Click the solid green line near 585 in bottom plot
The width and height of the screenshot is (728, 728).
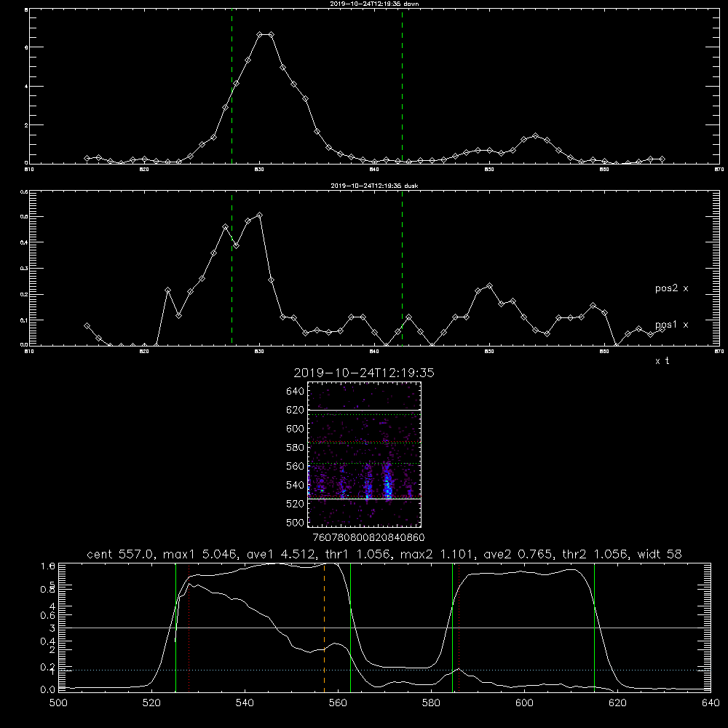coord(452,628)
